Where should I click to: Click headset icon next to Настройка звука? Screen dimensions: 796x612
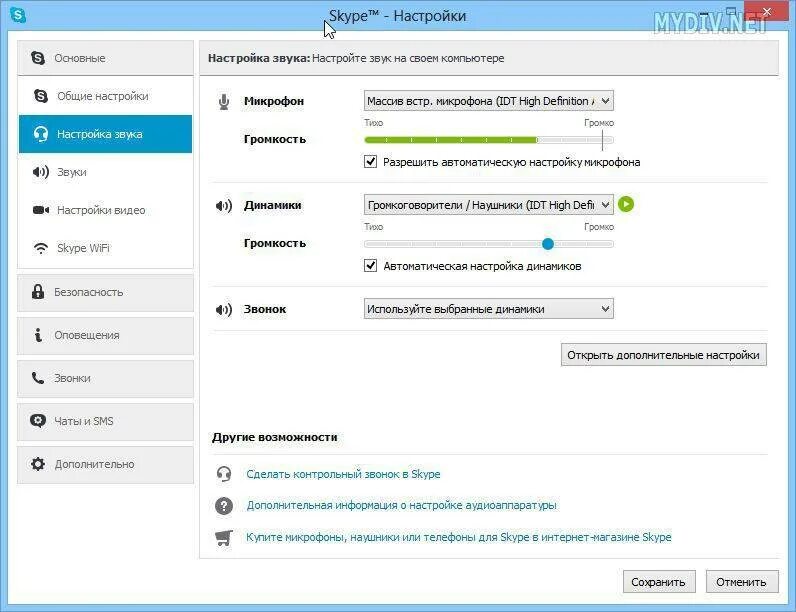41,134
